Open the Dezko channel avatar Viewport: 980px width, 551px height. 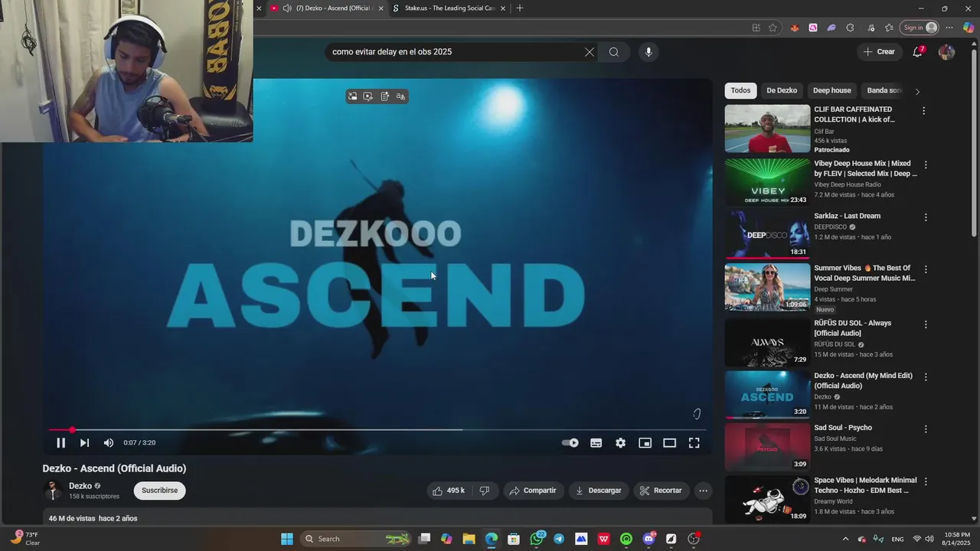pyautogui.click(x=53, y=491)
